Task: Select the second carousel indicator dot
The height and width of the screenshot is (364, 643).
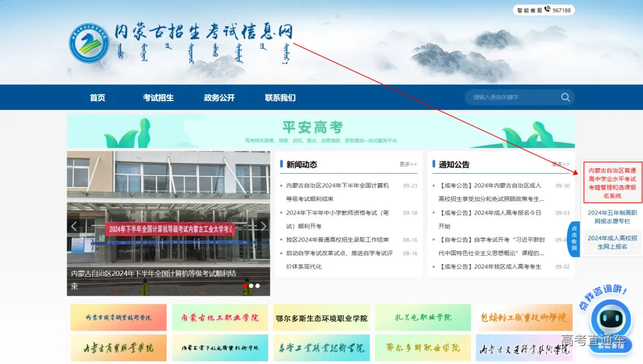Action: pos(252,285)
